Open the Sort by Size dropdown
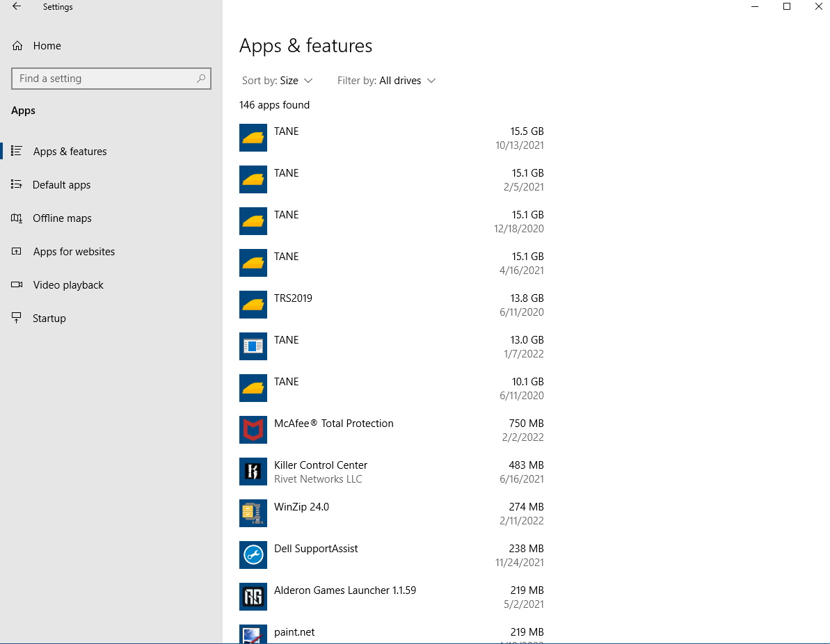Viewport: 830px width, 644px height. click(278, 81)
